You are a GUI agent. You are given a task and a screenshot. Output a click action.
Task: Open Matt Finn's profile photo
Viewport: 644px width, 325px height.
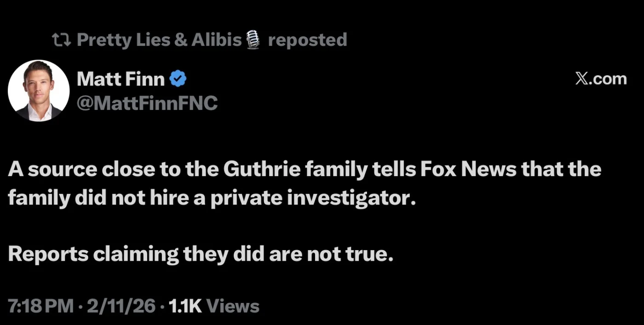point(39,91)
